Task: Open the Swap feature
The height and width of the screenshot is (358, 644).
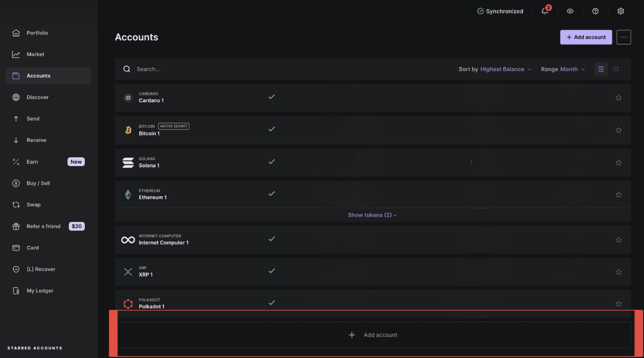Action: [x=34, y=204]
